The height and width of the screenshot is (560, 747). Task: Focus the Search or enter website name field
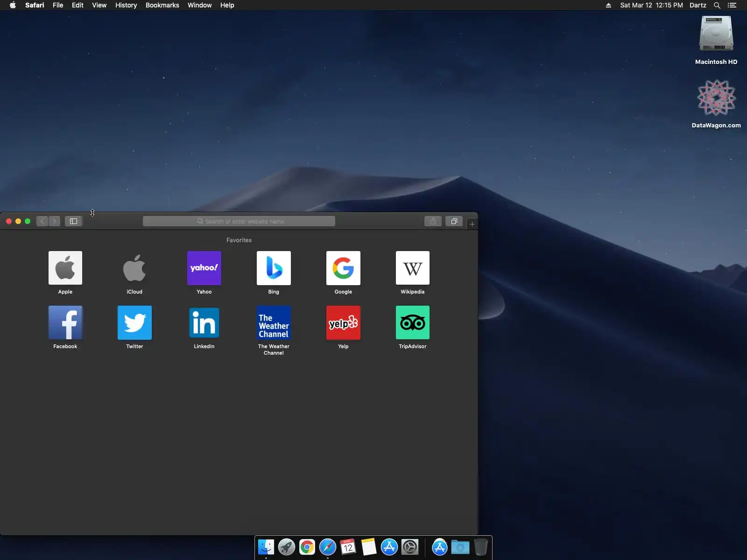click(x=239, y=221)
